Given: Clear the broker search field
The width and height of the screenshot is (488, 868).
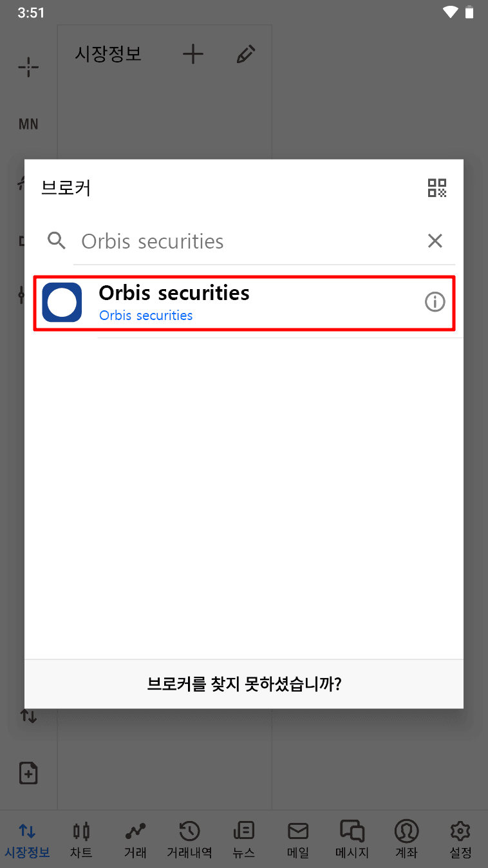Looking at the screenshot, I should (435, 241).
